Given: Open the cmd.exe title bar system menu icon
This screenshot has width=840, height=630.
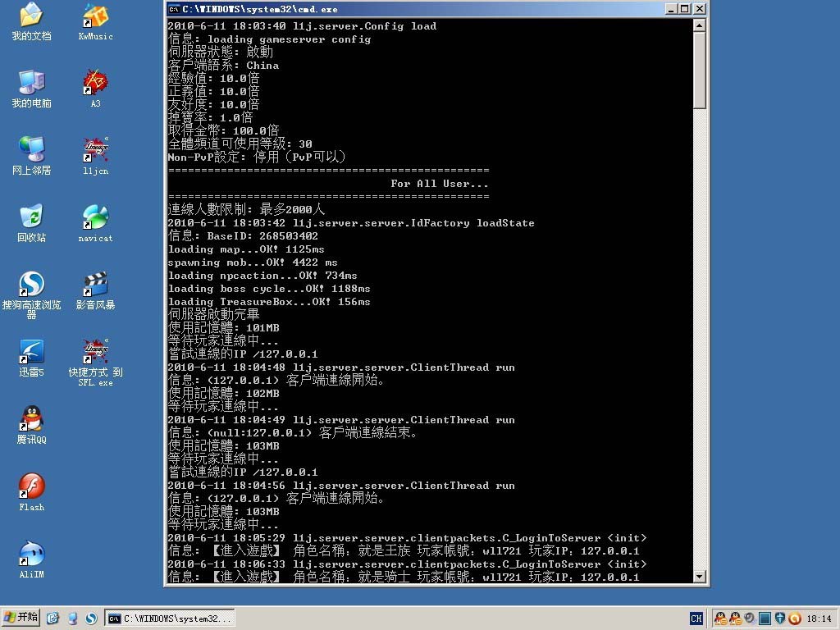Looking at the screenshot, I should [x=174, y=9].
